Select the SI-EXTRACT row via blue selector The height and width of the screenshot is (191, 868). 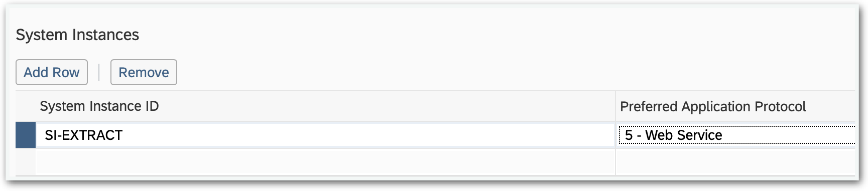26,135
